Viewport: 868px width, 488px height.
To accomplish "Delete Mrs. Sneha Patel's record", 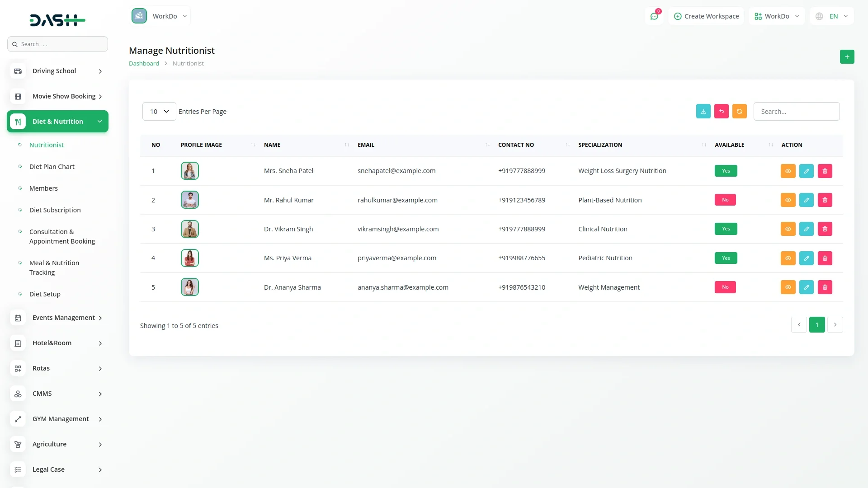I will [825, 171].
